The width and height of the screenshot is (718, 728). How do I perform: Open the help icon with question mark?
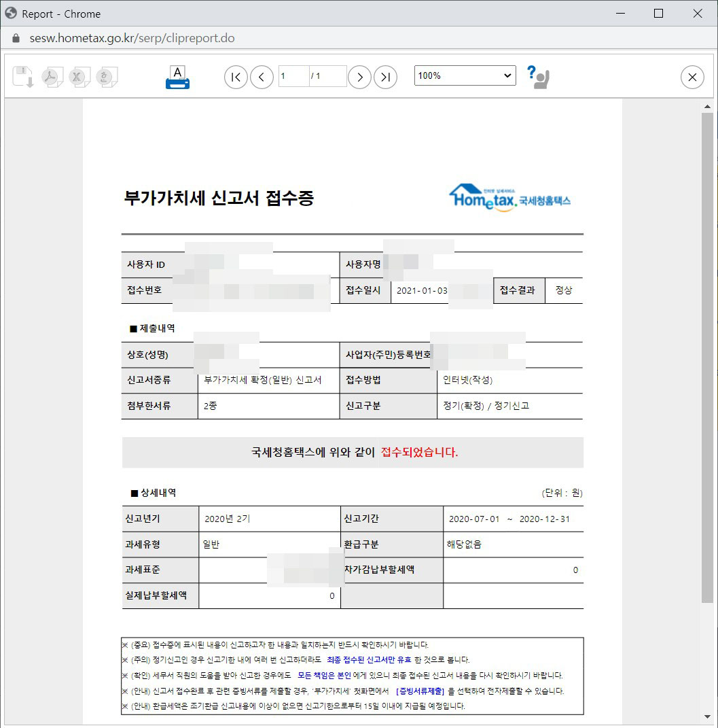point(538,77)
